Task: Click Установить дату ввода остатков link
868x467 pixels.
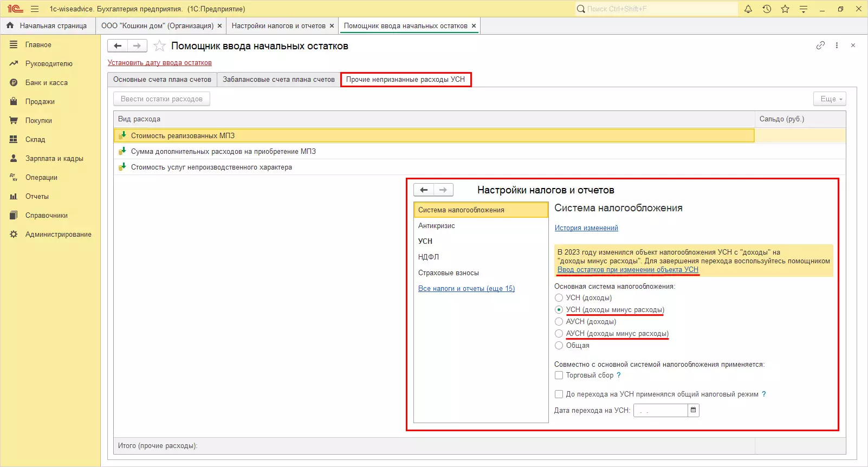Action: click(159, 62)
